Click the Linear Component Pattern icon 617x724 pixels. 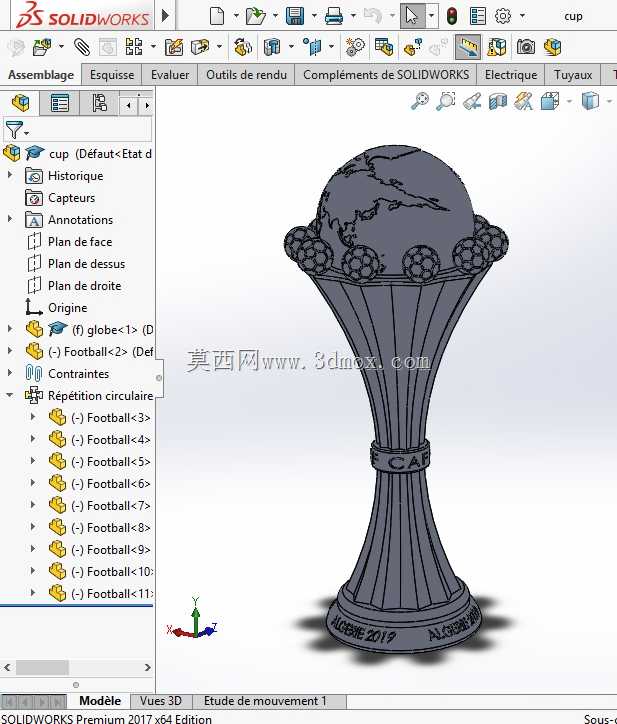coord(134,47)
